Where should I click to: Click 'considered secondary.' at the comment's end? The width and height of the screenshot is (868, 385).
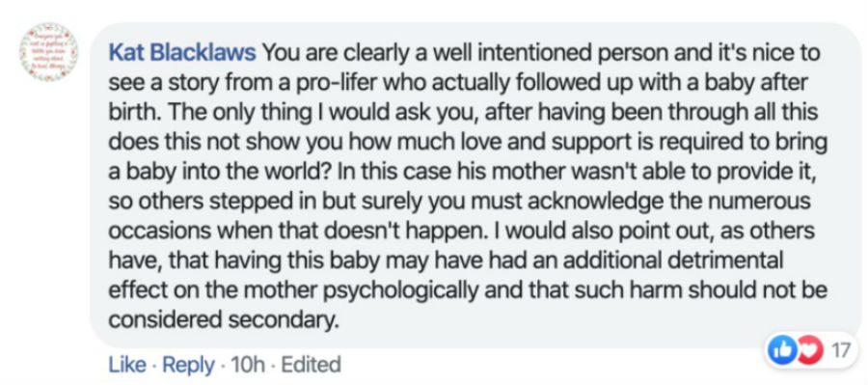tap(223, 320)
